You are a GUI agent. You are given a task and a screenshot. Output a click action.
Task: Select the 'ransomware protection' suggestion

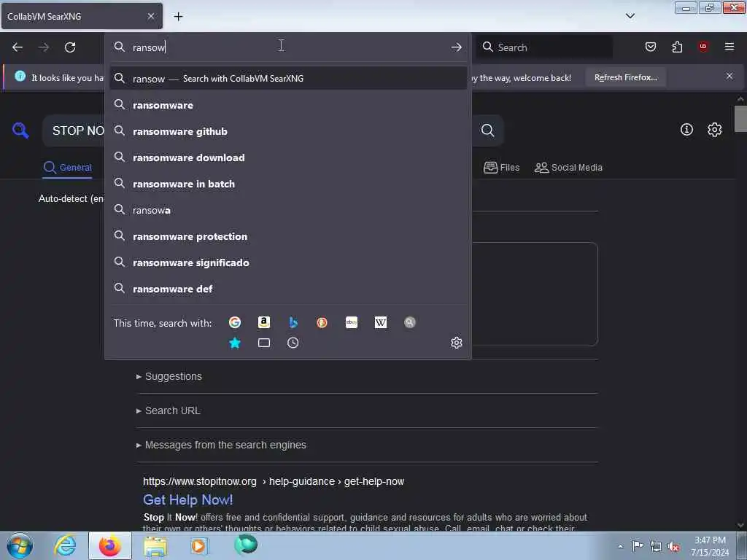(x=288, y=236)
